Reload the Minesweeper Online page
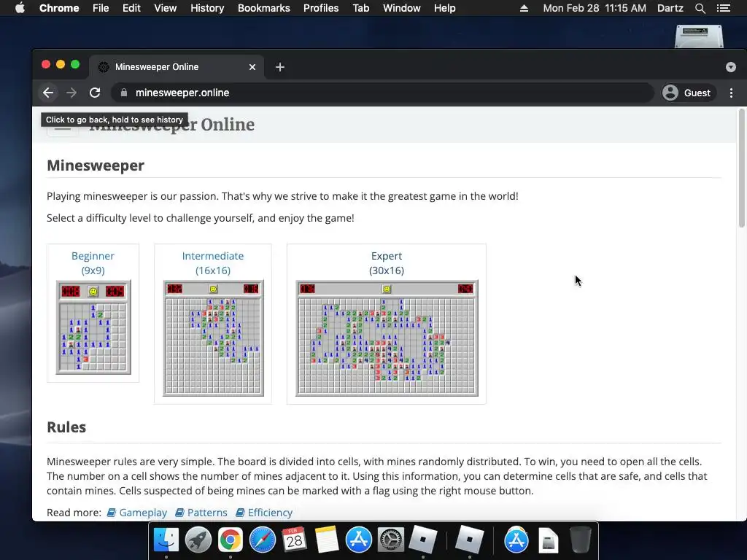Viewport: 747px width, 560px height. (x=95, y=93)
